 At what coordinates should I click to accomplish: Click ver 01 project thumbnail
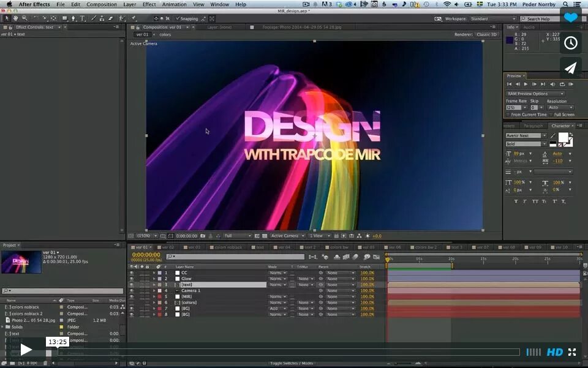[21, 262]
